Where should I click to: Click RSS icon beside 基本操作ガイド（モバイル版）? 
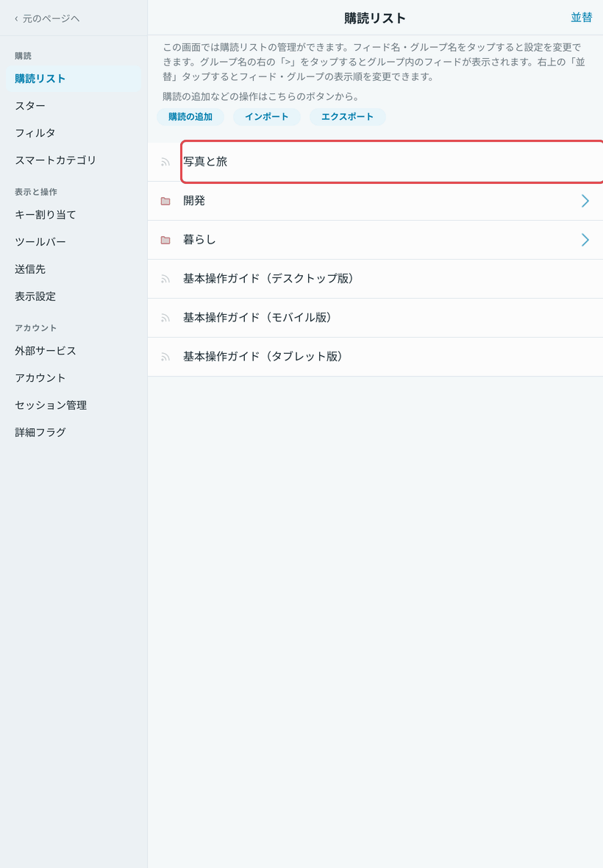click(x=165, y=318)
